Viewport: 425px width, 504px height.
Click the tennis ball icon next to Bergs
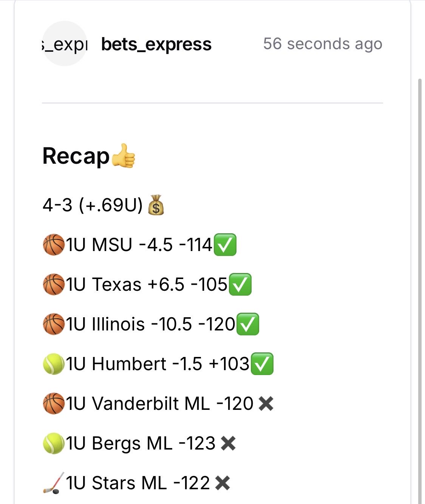point(53,443)
